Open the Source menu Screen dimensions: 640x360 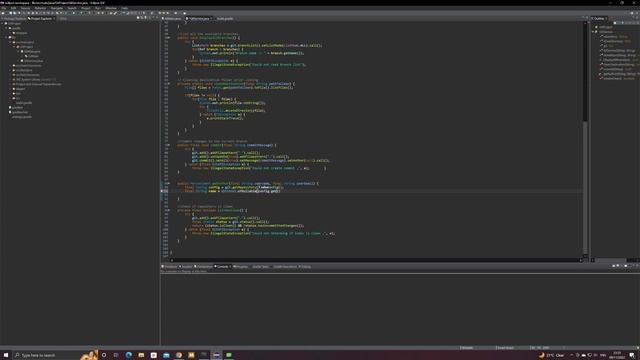point(25,8)
